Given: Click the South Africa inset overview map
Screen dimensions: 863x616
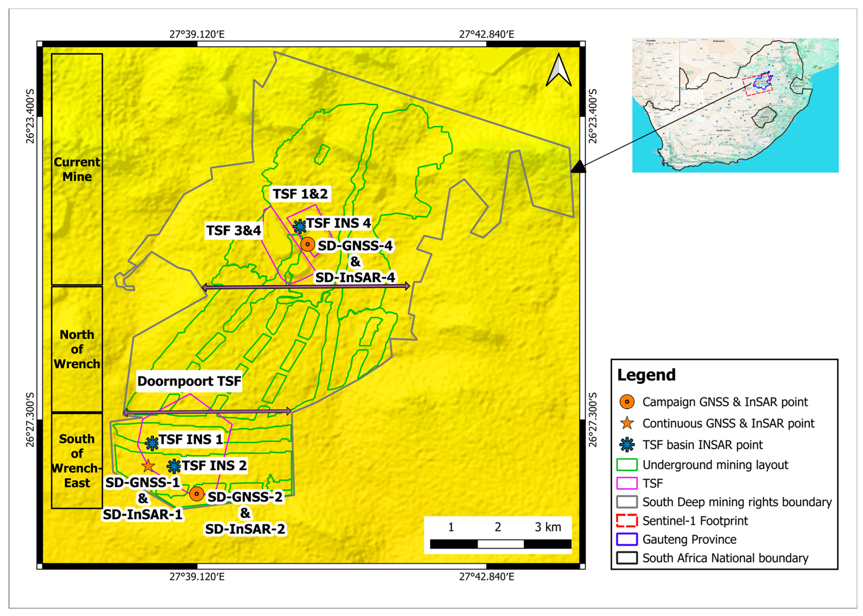Looking at the screenshot, I should (x=735, y=105).
